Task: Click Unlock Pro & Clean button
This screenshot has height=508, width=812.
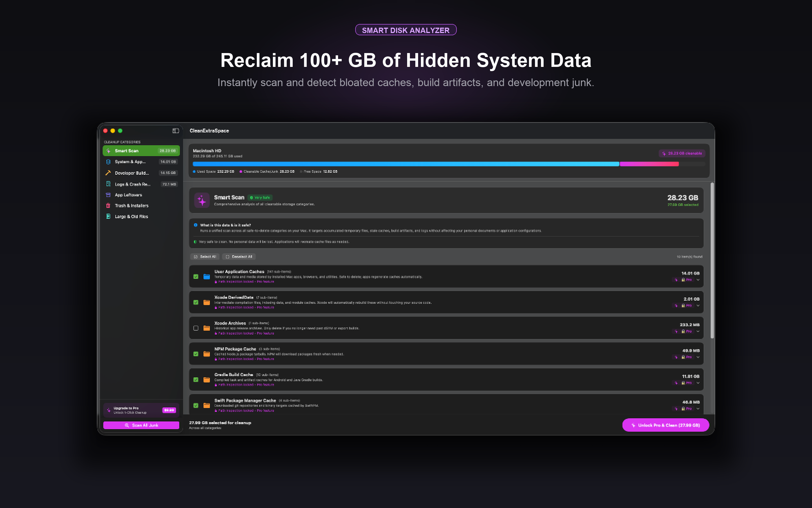Action: pyautogui.click(x=665, y=425)
